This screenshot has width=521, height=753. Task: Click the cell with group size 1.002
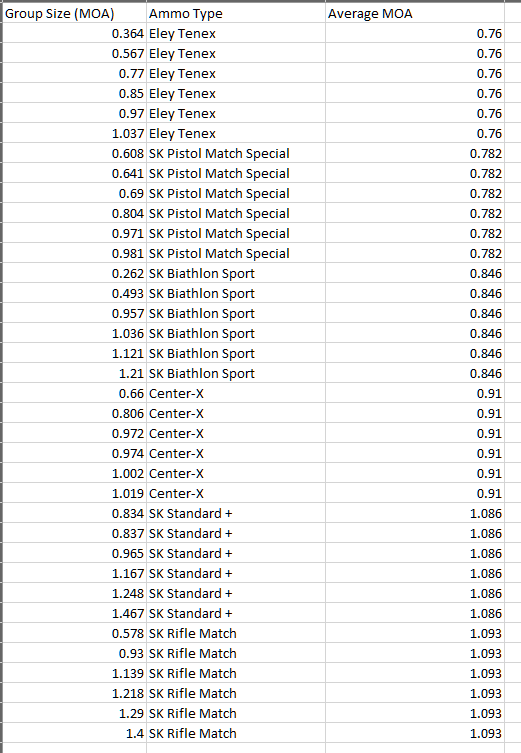tap(74, 474)
